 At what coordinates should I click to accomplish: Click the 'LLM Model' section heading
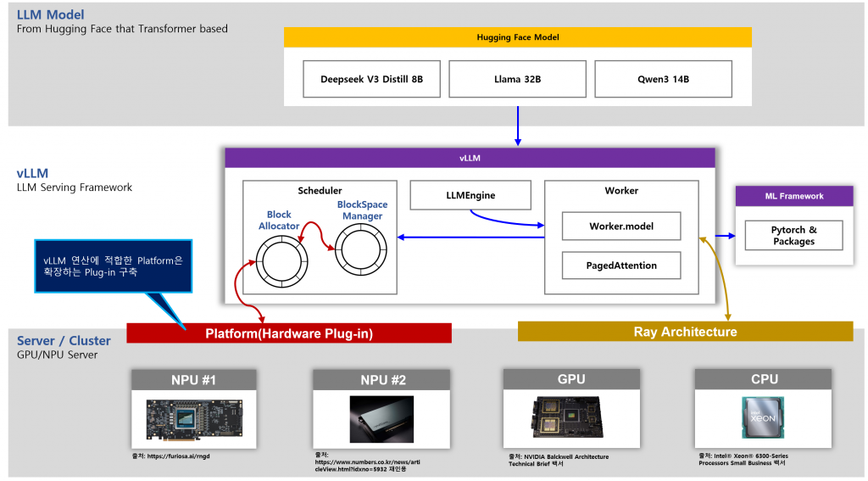[50, 15]
